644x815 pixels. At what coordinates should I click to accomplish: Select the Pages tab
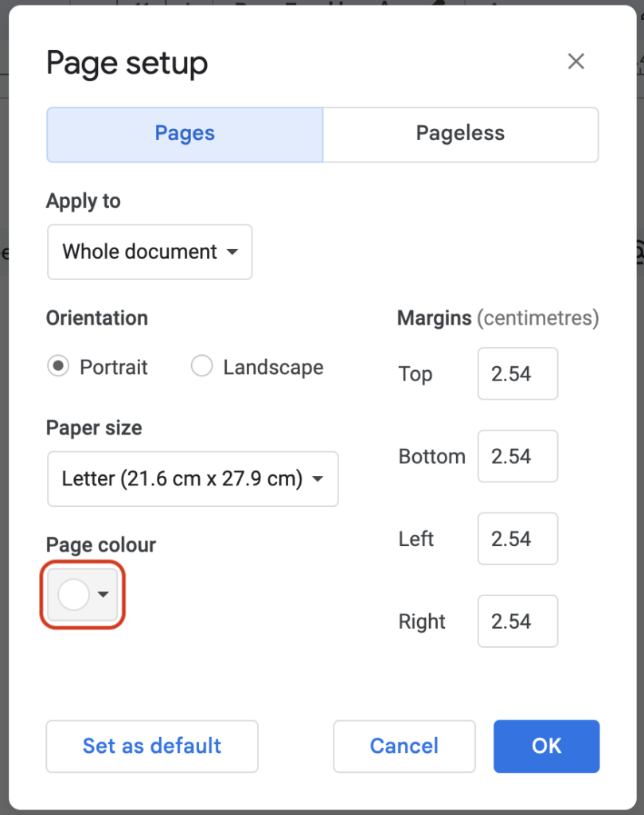click(x=184, y=134)
